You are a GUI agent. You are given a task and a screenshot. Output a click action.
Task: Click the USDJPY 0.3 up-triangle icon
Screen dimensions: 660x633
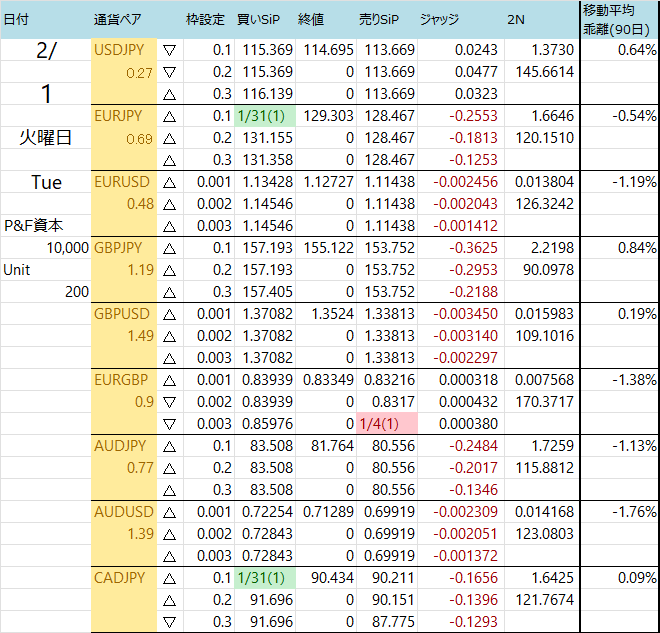(x=169, y=95)
